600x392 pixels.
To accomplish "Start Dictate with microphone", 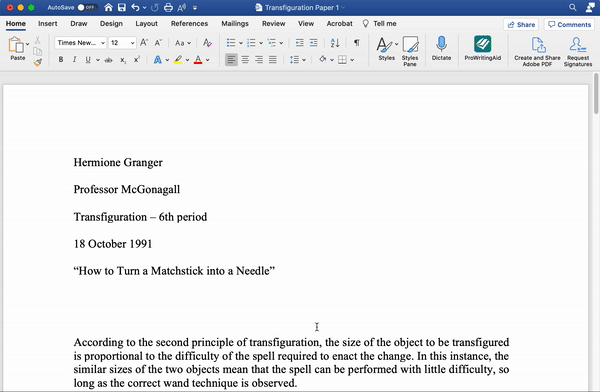I will pos(441,48).
